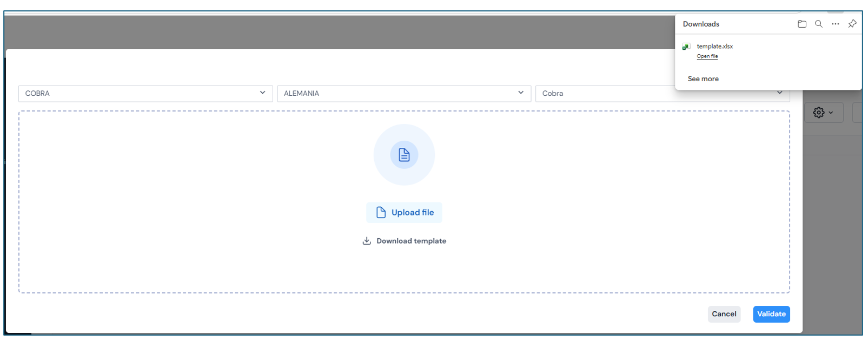Viewport: 868px width, 340px height.
Task: Click the download arrow icon beside Download template
Action: tap(367, 241)
